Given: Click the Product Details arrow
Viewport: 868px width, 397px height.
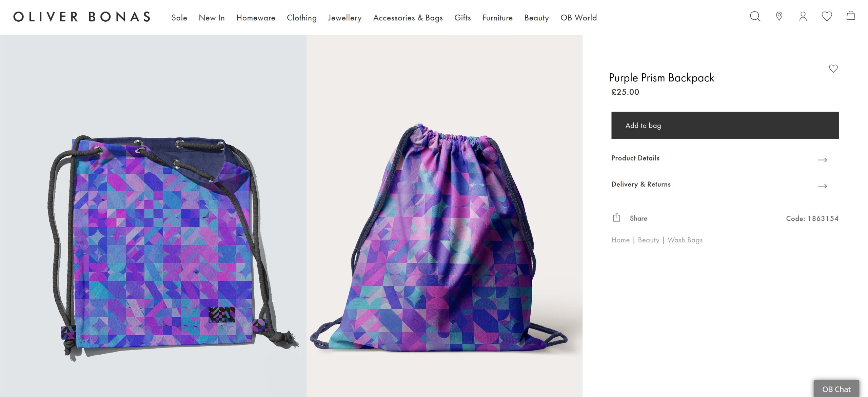Looking at the screenshot, I should click(x=822, y=160).
